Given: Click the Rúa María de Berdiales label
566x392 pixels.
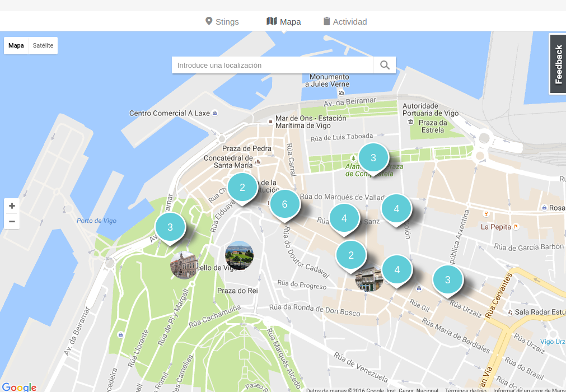Looking at the screenshot, I should point(456,335).
